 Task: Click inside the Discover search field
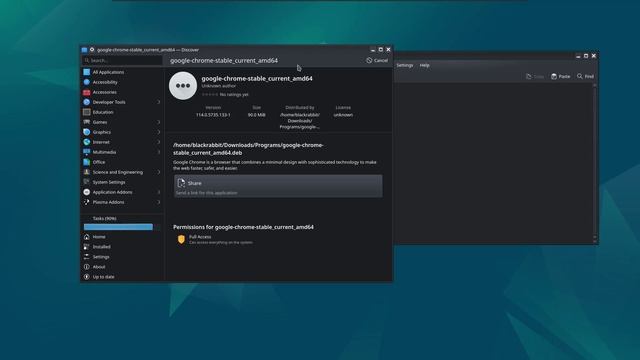tap(122, 60)
